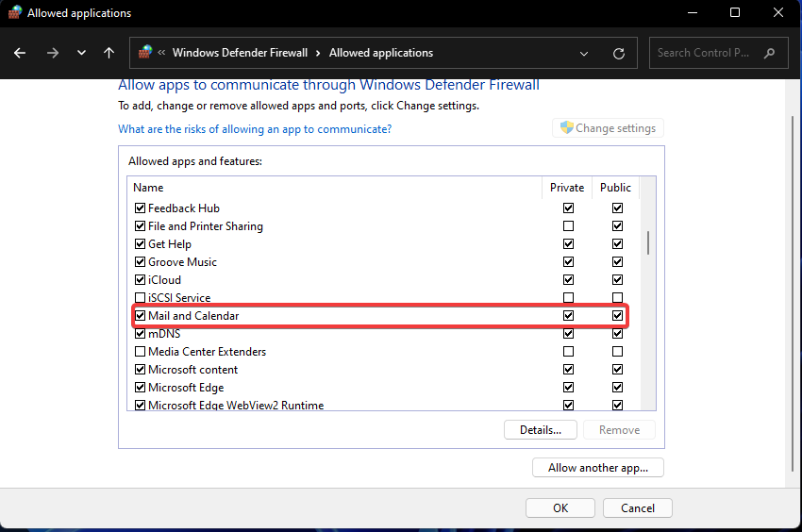This screenshot has height=532, width=802.
Task: Click the firewall icon in address bar
Action: pyautogui.click(x=145, y=53)
